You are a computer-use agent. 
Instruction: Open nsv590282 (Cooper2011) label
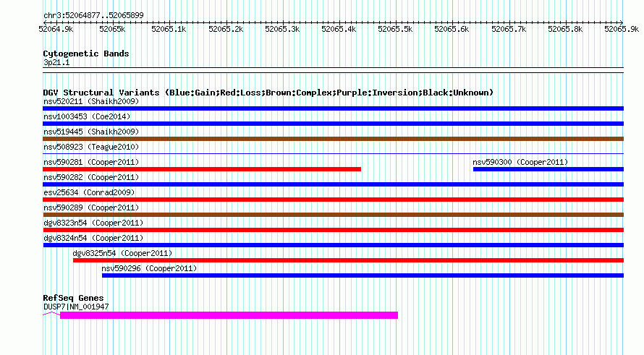click(x=91, y=177)
